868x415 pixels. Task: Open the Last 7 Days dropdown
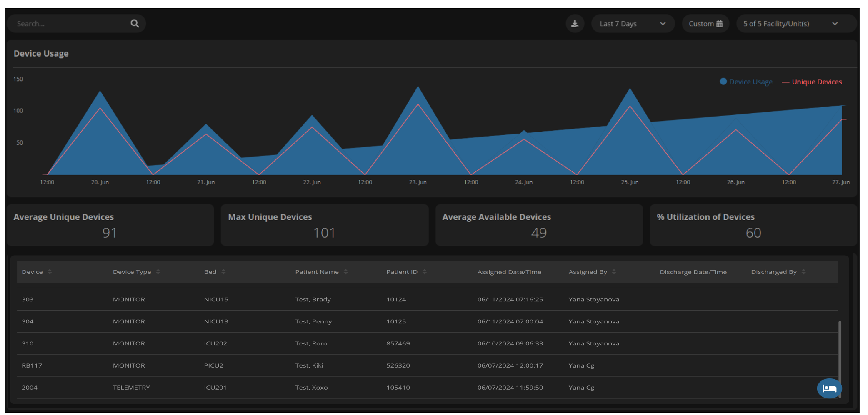click(x=632, y=24)
